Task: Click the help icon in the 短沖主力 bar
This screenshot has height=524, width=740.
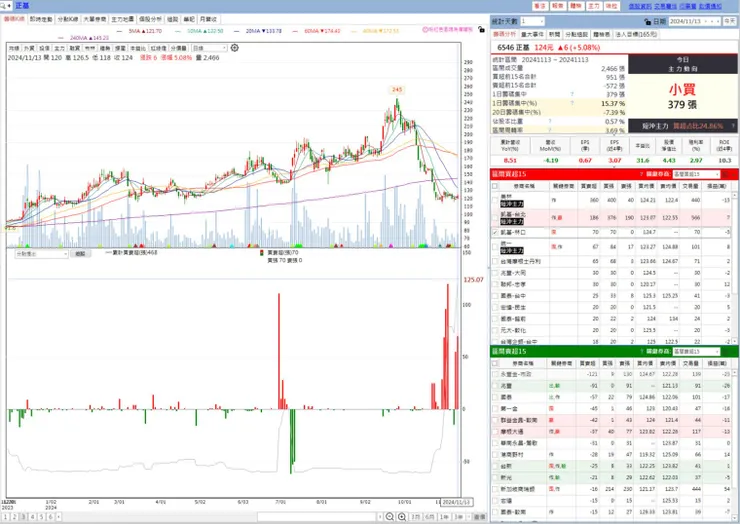Action: tap(733, 126)
